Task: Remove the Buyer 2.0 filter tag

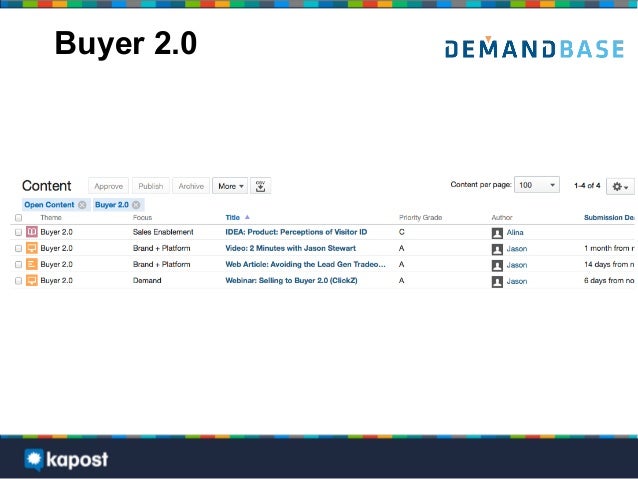Action: tap(136, 205)
